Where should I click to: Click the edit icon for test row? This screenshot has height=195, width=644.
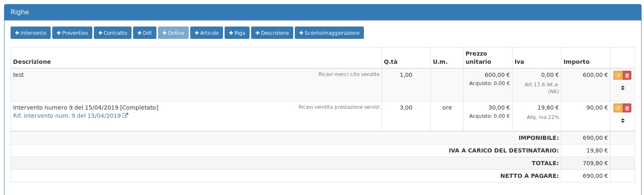pyautogui.click(x=617, y=75)
